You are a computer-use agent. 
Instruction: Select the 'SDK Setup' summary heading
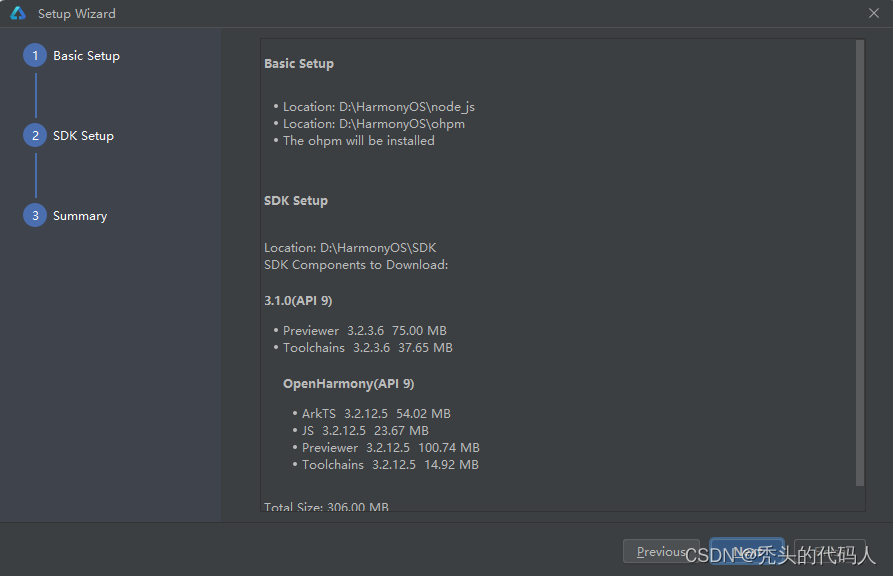pyautogui.click(x=296, y=201)
